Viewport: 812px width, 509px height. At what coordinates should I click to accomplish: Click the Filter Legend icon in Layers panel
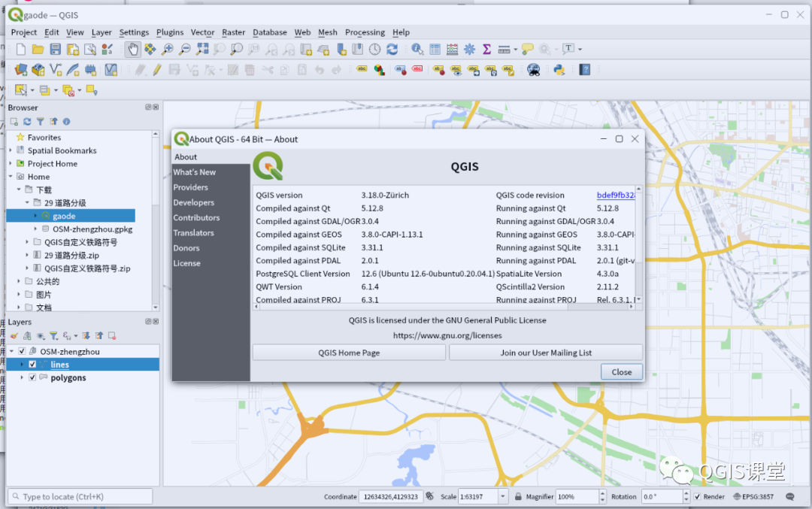[53, 336]
